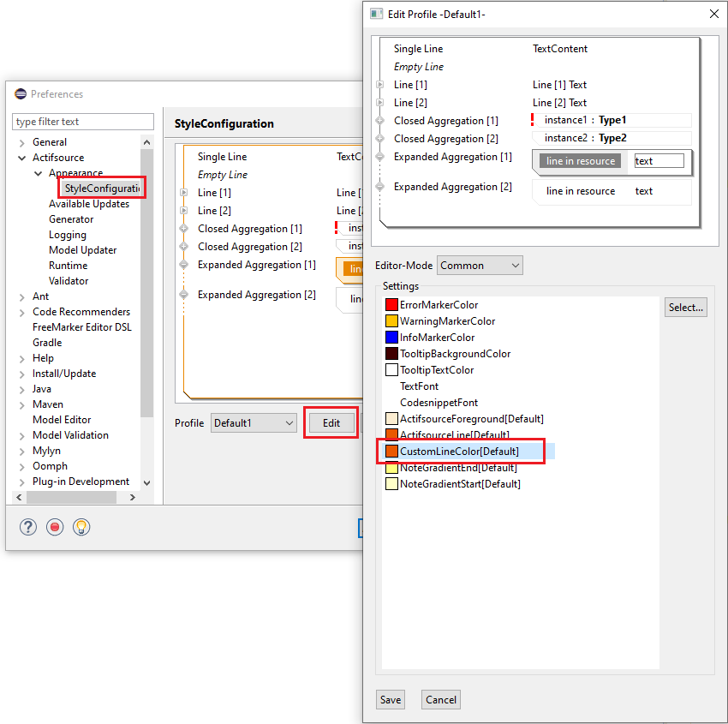
Task: Click the type filter text field
Action: coord(83,122)
